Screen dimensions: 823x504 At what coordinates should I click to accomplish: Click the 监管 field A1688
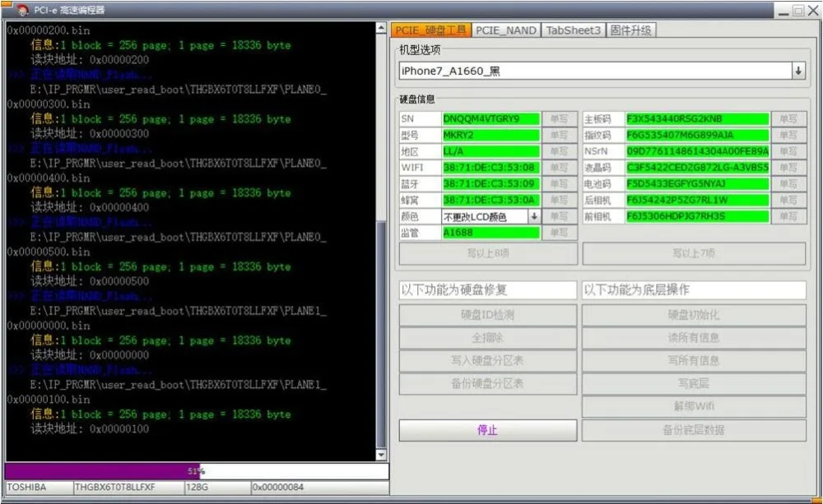coord(491,233)
